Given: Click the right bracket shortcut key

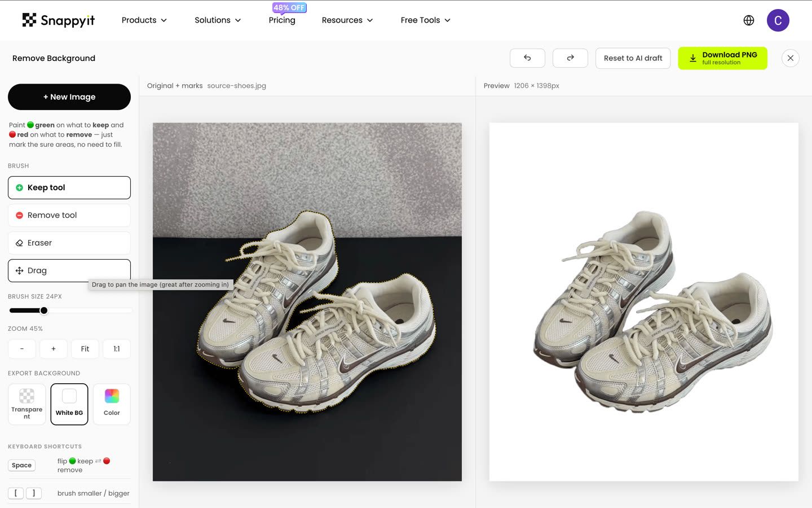Looking at the screenshot, I should (33, 493).
